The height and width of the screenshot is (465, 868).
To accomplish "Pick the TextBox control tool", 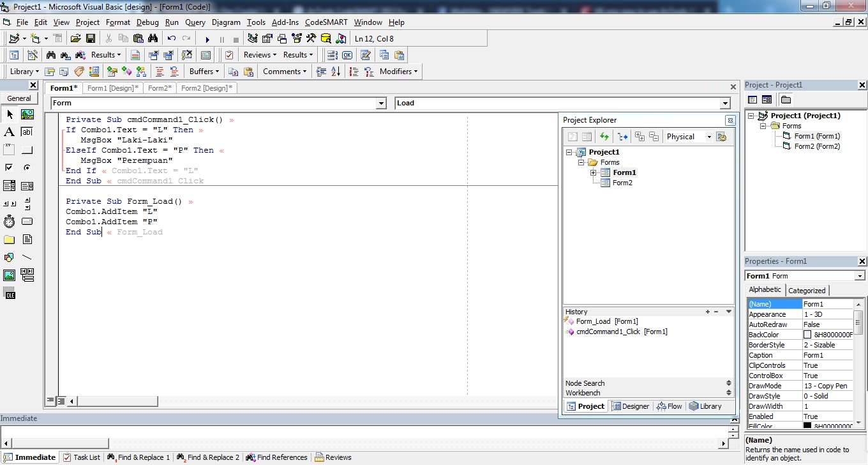I will (x=27, y=132).
